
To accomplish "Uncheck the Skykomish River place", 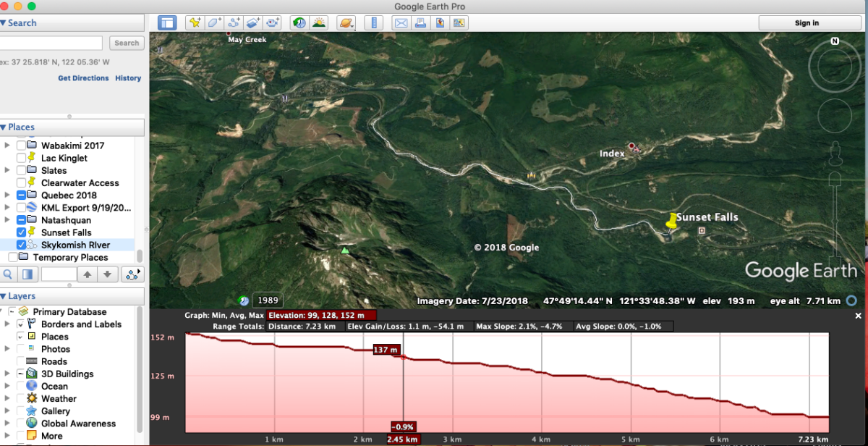I will click(20, 245).
